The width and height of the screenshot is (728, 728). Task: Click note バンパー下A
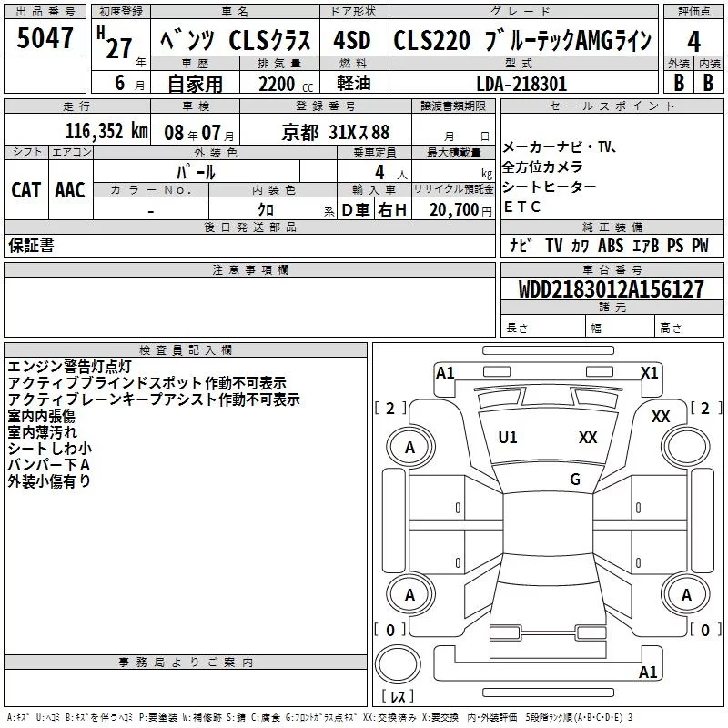[x=49, y=464]
